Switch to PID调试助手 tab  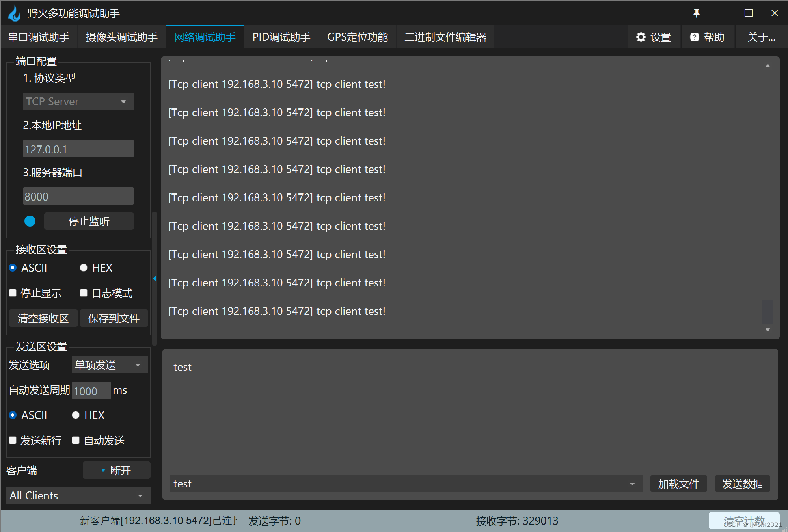click(281, 37)
